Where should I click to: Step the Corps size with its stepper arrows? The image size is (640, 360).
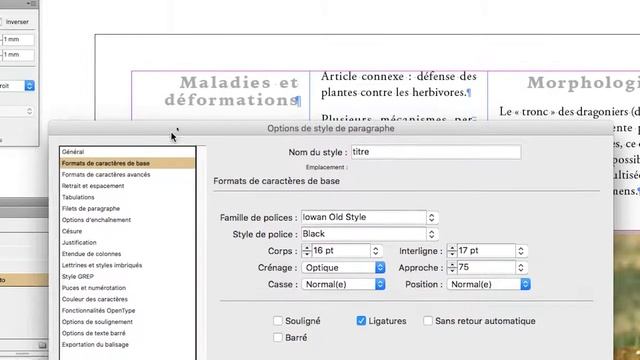(307, 251)
